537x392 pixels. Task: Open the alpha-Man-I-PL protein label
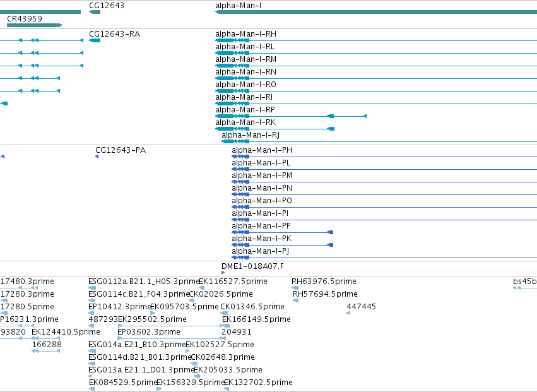click(x=261, y=163)
